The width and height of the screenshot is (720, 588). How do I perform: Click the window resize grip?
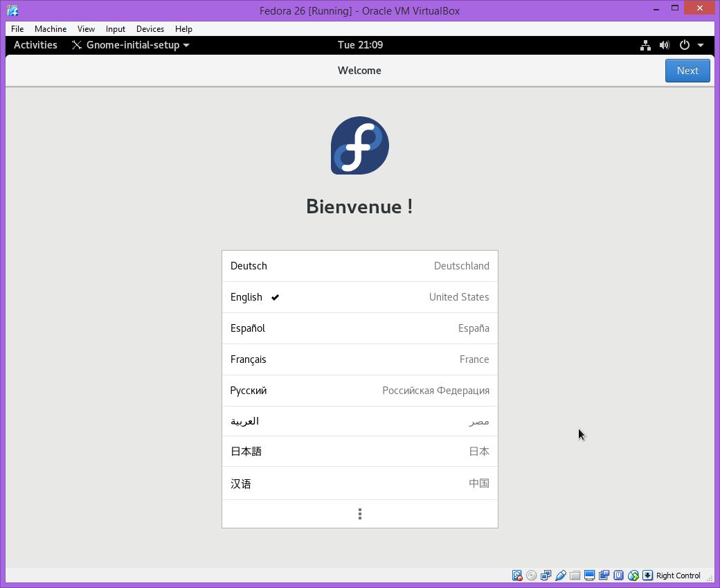click(710, 578)
